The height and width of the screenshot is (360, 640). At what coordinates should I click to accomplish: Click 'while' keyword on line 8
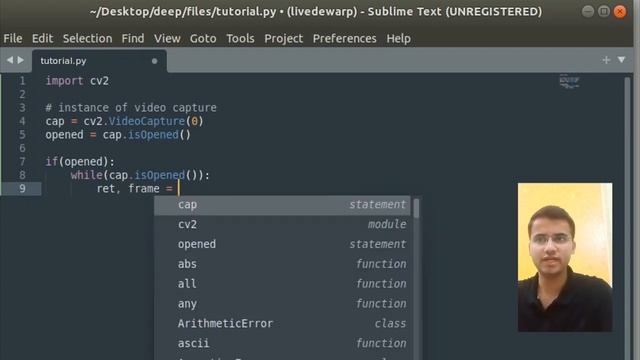[x=87, y=175]
